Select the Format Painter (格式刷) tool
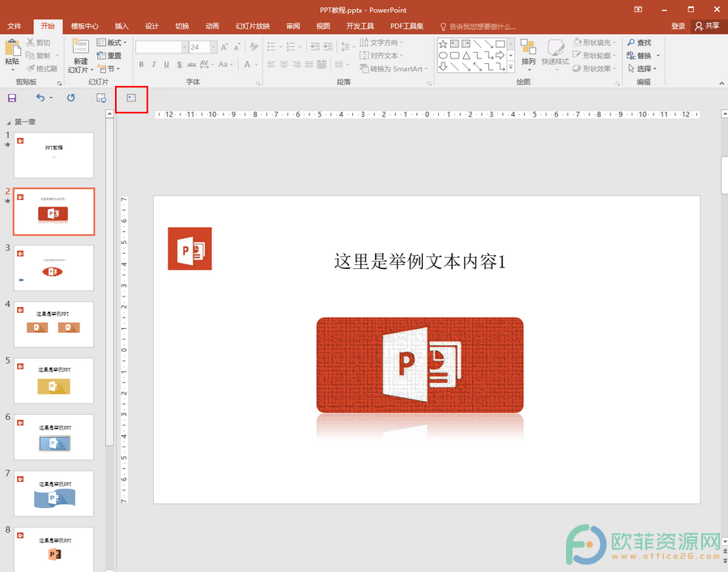728x572 pixels. 42,69
